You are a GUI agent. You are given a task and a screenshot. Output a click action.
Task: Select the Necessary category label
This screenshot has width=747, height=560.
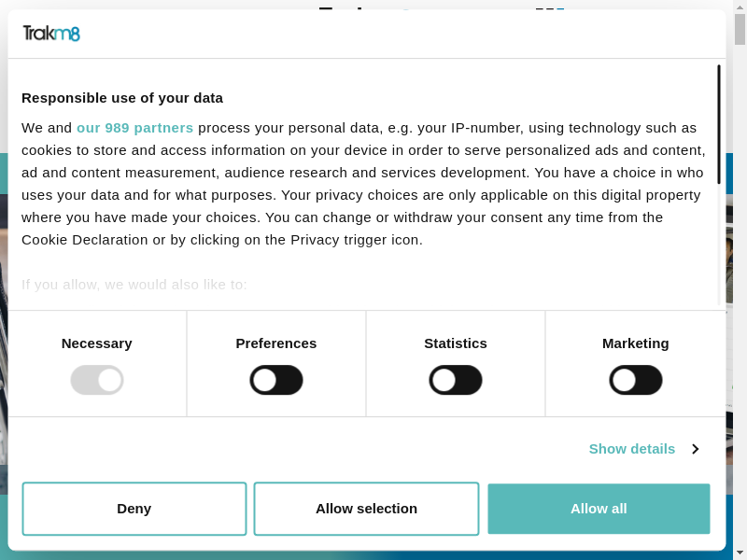click(x=97, y=343)
